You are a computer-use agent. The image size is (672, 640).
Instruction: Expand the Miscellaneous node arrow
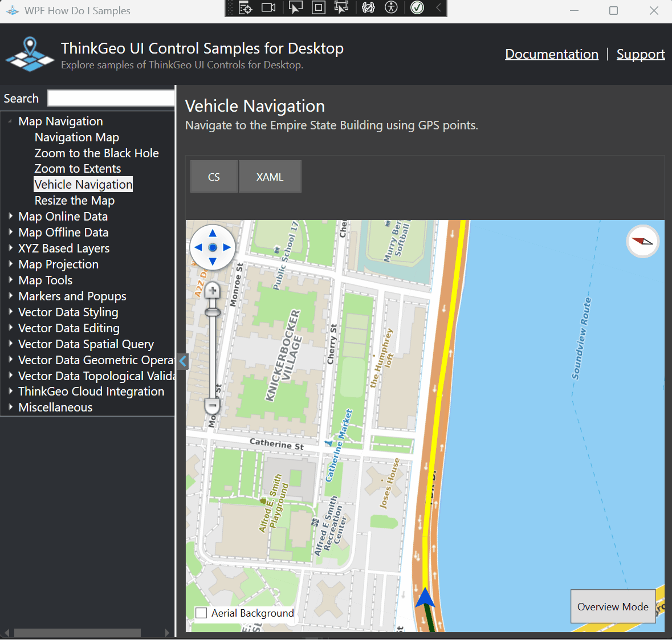[x=11, y=407]
